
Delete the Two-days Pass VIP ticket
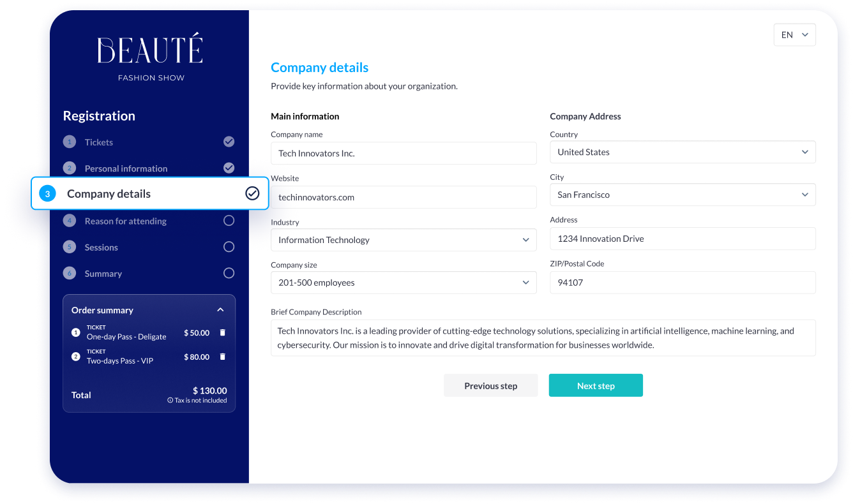(x=223, y=357)
